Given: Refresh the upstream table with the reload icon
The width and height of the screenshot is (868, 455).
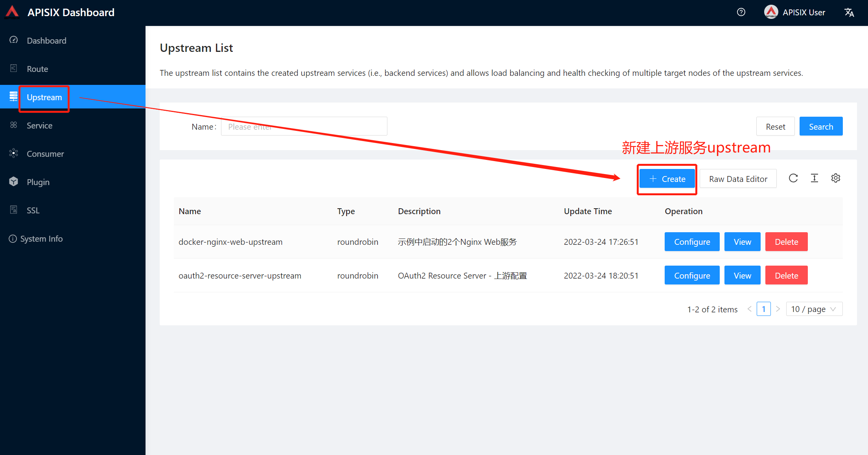Looking at the screenshot, I should [793, 178].
